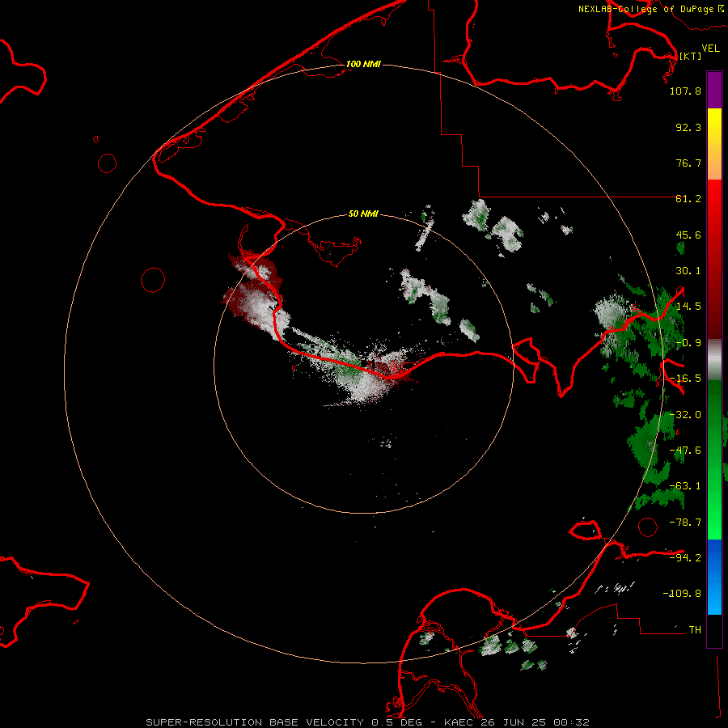Click the -32.0 scale value
The width and height of the screenshot is (728, 728).
click(685, 415)
